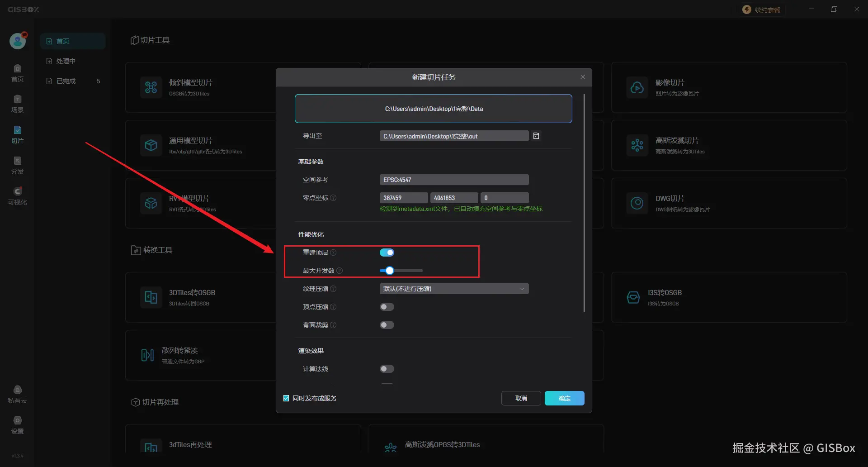This screenshot has height=467, width=868.
Task: Open the 纹理压缩 dropdown
Action: (x=454, y=289)
